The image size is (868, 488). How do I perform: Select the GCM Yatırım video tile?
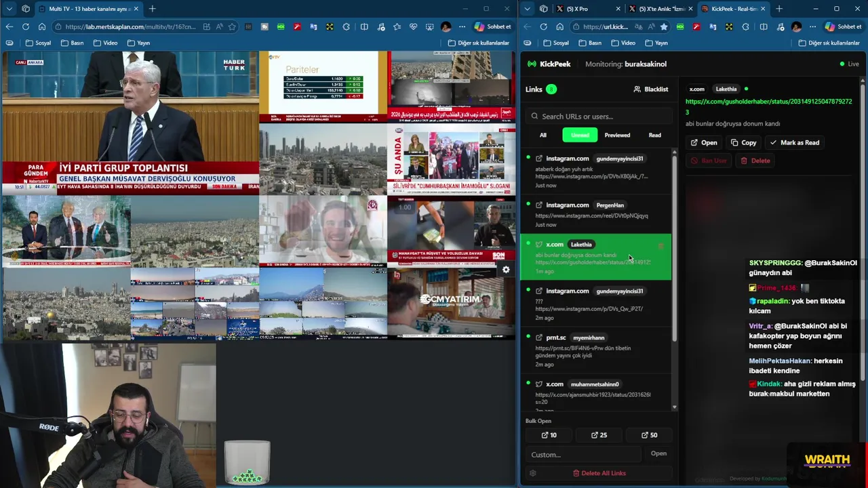[451, 303]
